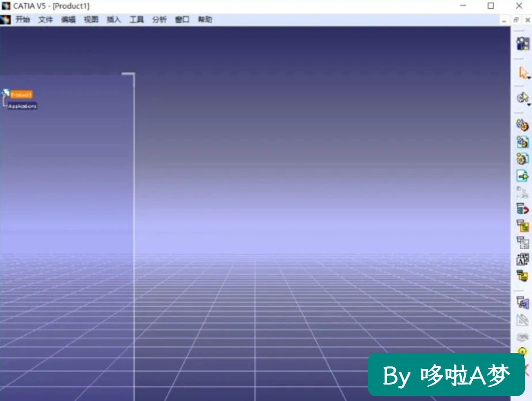Click the Replace Component red arrow icon

click(x=523, y=209)
